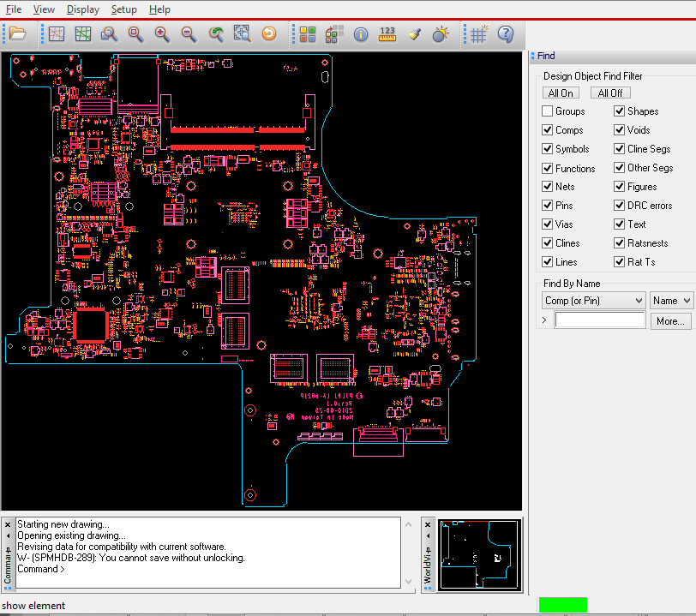Click the Color palette squares icon
The width and height of the screenshot is (696, 616).
coord(308,34)
